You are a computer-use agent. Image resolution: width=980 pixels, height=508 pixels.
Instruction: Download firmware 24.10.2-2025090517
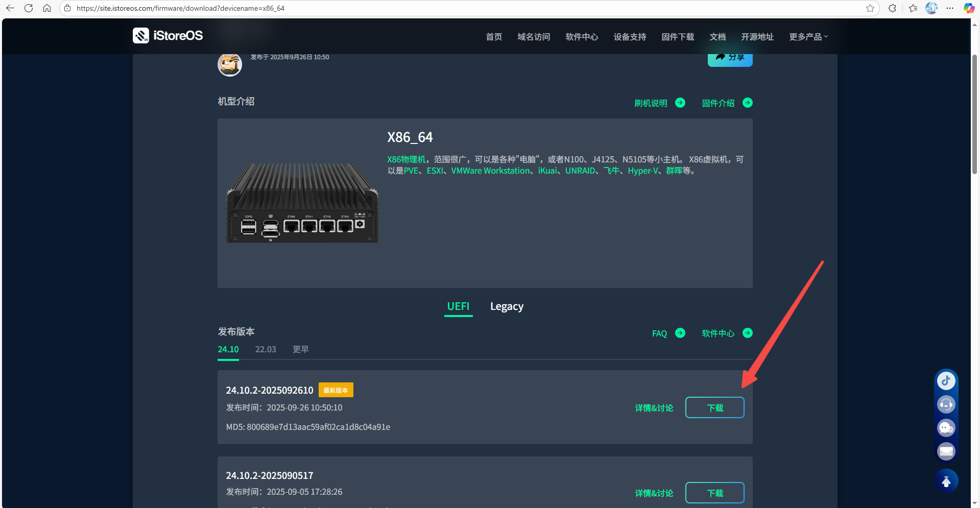click(715, 493)
